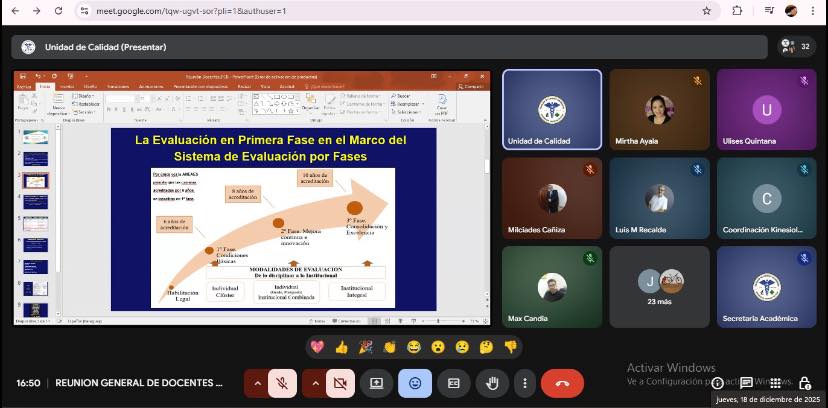Open the video settings arrow beside the camera
This screenshot has width=828, height=408.
313,383
